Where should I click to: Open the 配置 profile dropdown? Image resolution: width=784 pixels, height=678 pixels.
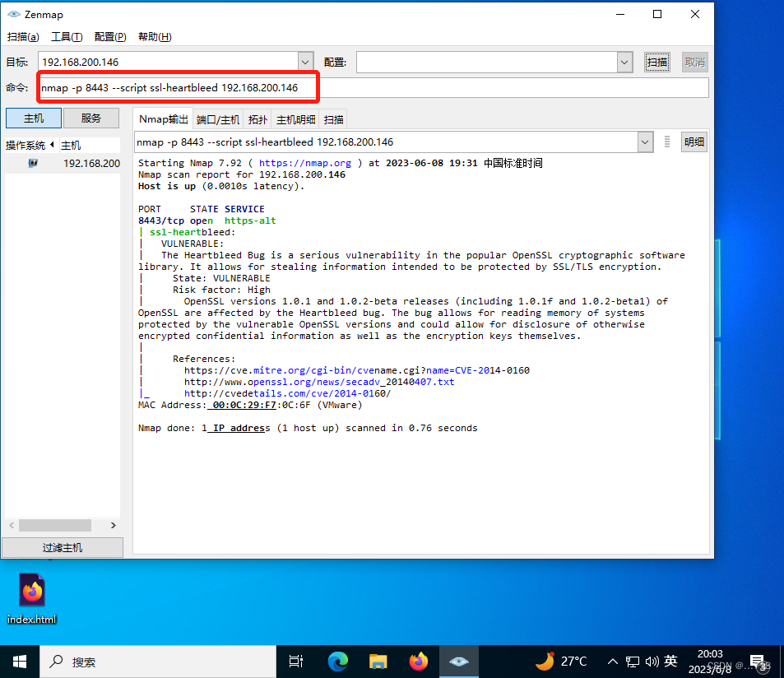tap(624, 61)
